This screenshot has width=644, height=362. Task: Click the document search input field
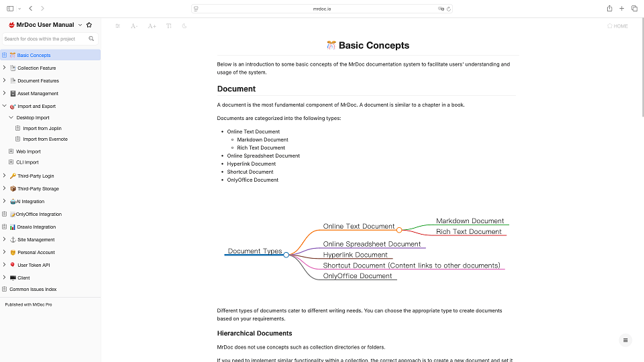pos(44,39)
